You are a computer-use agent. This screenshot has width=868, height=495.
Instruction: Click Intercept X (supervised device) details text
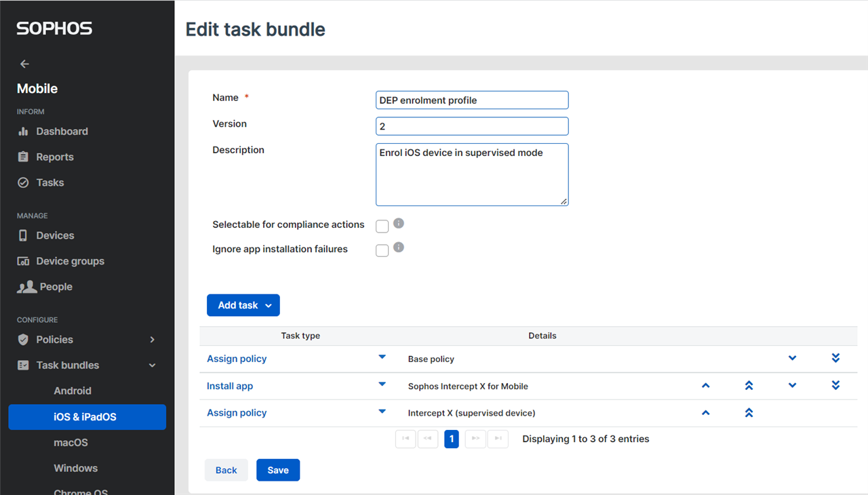[472, 414]
